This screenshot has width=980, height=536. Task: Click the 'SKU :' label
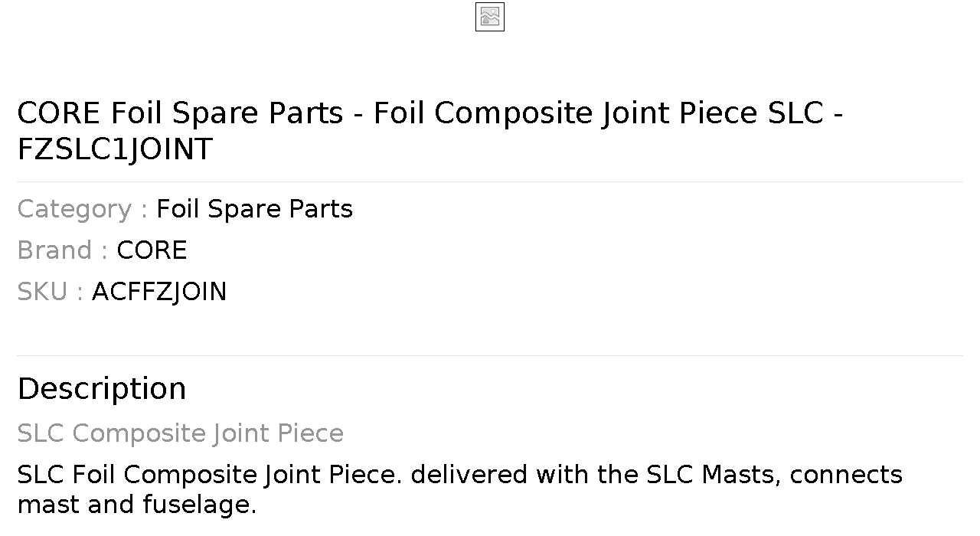51,292
